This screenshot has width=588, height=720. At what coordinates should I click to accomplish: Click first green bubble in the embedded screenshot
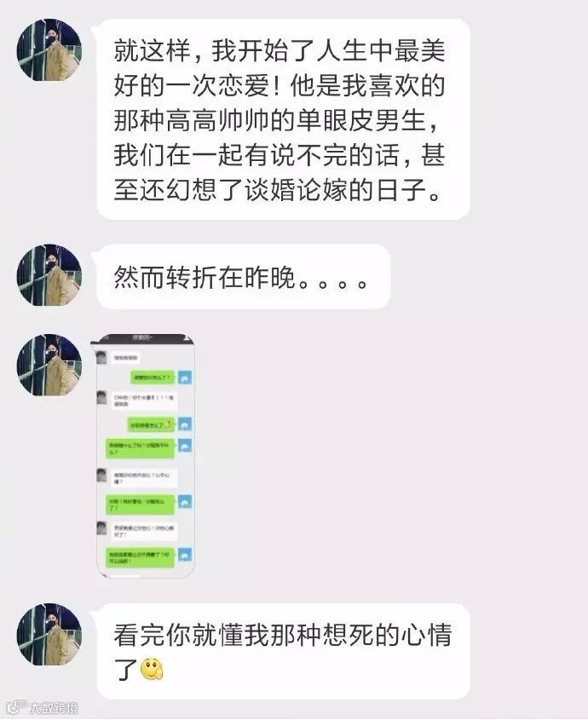pyautogui.click(x=153, y=377)
